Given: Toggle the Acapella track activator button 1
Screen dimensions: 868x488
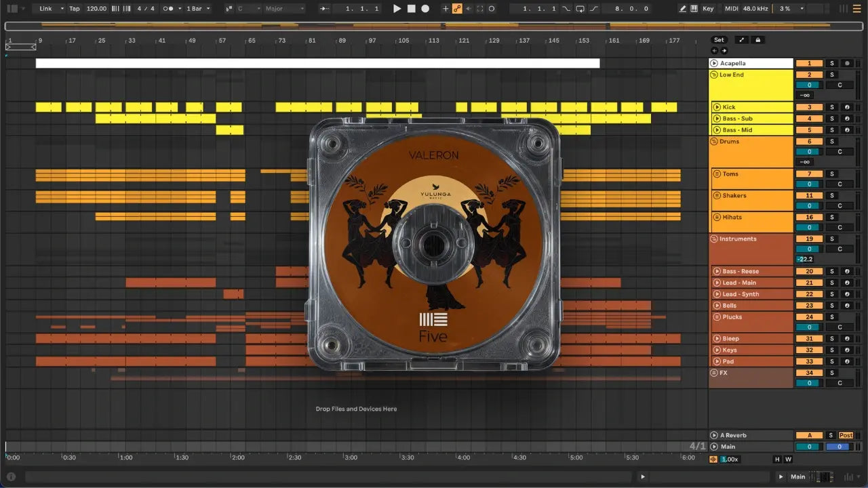Looking at the screenshot, I should click(809, 63).
